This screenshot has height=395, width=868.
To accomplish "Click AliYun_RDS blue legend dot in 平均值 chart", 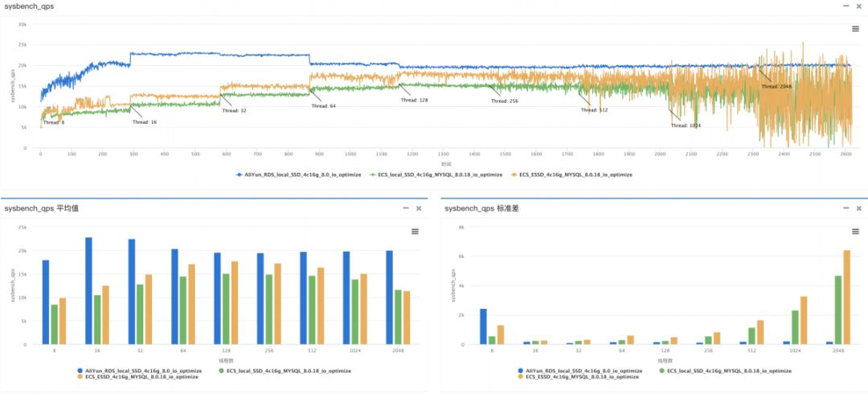I will coord(80,371).
